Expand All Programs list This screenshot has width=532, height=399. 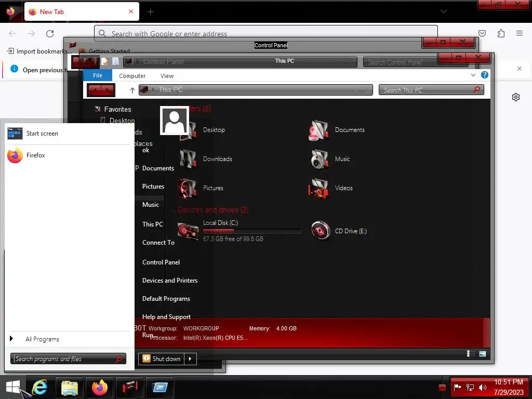(42, 339)
